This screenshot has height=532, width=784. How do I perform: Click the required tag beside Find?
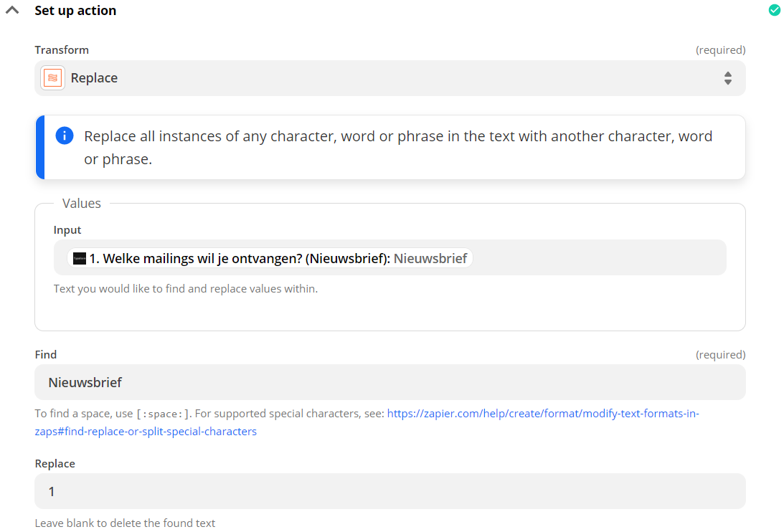pos(720,355)
